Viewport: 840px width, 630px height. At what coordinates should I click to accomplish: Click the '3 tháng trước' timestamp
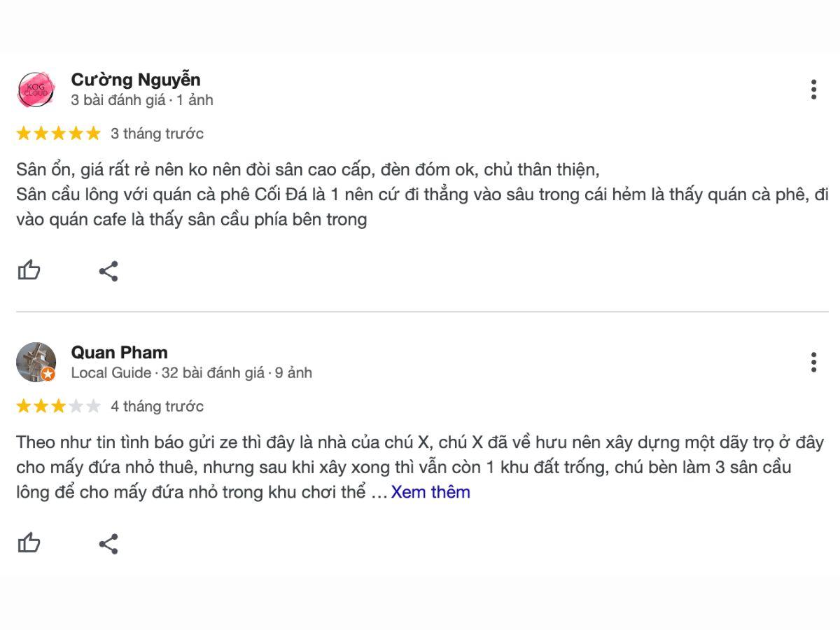157,133
